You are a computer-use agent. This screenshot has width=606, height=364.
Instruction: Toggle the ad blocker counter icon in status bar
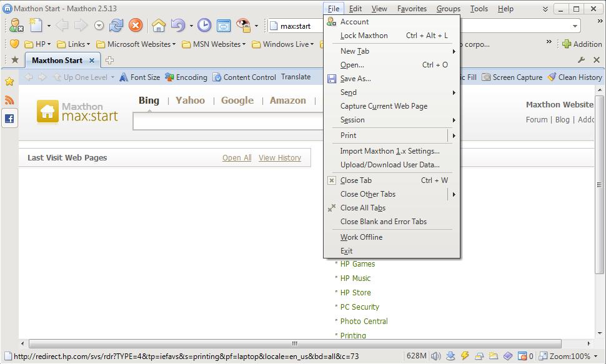tap(522, 357)
